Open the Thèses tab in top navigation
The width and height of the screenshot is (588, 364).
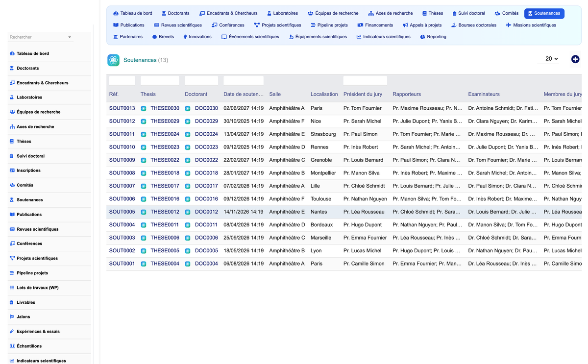432,13
